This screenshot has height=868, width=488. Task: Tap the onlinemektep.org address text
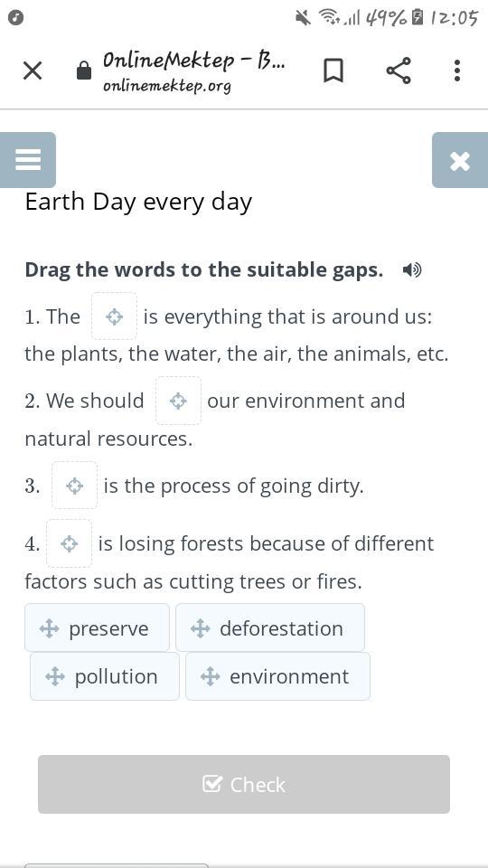click(167, 87)
